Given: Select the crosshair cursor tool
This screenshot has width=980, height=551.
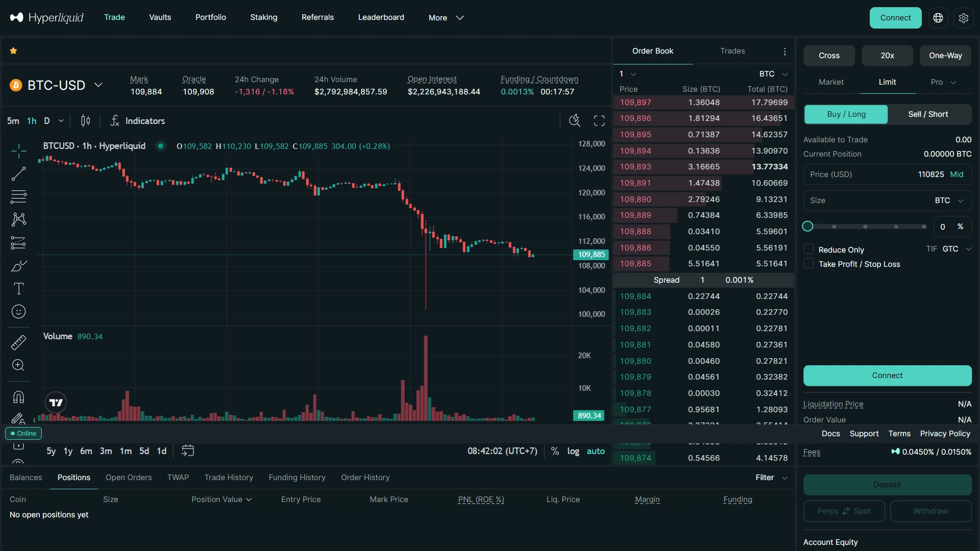Looking at the screenshot, I should [19, 151].
